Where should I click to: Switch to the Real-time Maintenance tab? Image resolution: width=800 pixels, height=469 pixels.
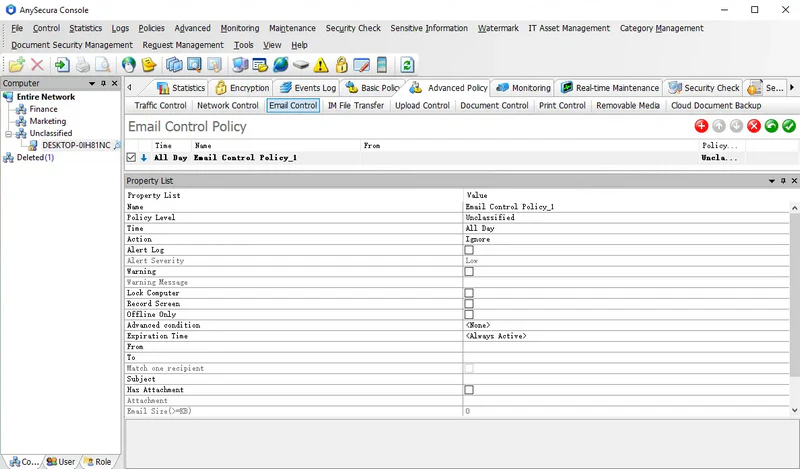coord(609,88)
